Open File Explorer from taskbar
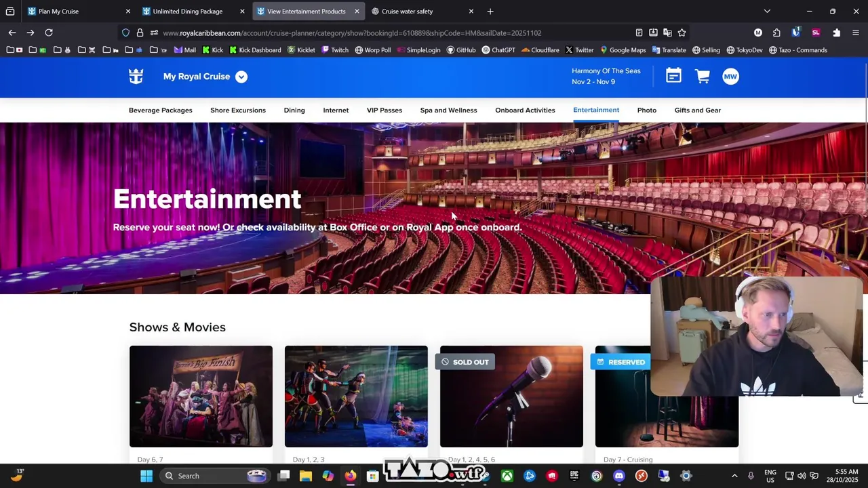The width and height of the screenshot is (868, 488). pos(306,476)
